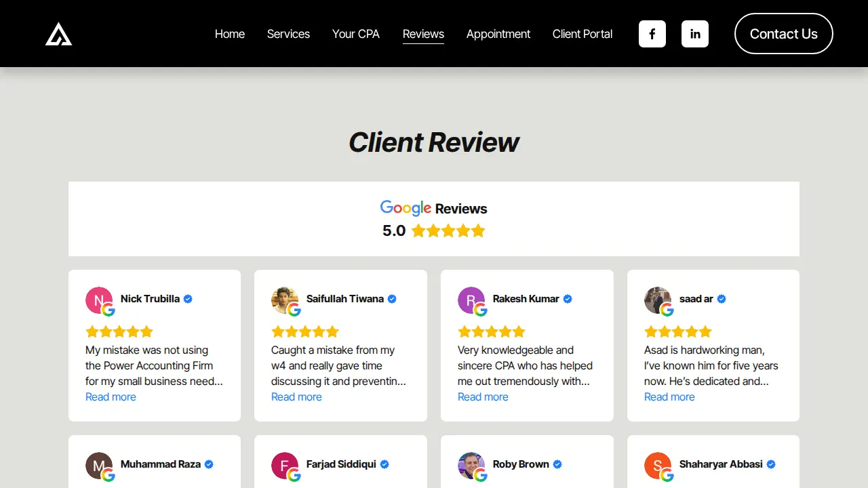
Task: Go to the Home menu item
Action: [230, 34]
